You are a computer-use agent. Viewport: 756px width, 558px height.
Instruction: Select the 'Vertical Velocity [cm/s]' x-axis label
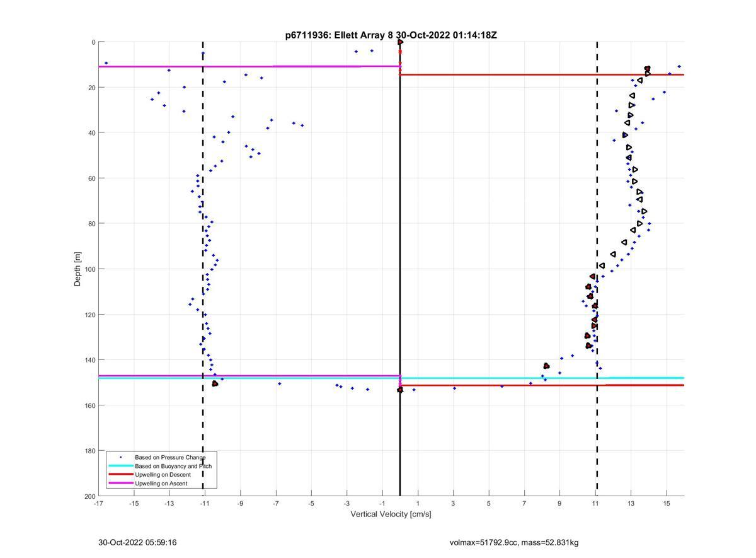click(x=391, y=514)
